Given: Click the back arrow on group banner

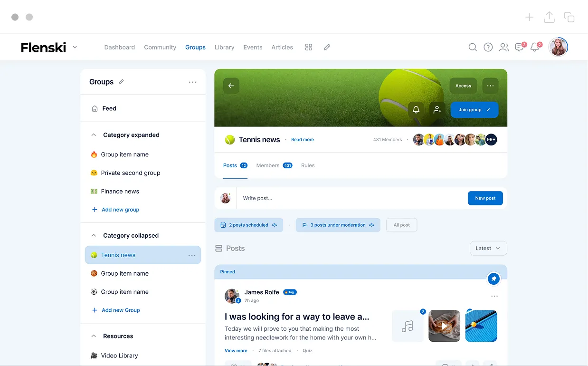Looking at the screenshot, I should point(231,86).
